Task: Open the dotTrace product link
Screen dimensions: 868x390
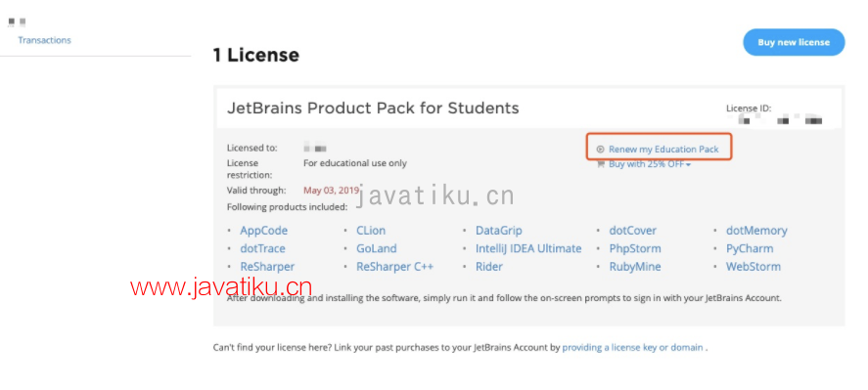Action: 263,249
